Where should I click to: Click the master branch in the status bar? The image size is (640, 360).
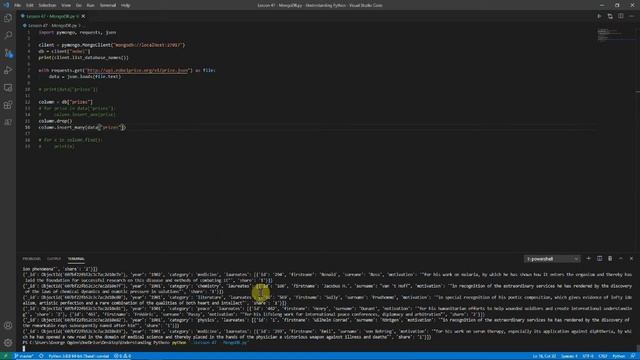pyautogui.click(x=24, y=356)
